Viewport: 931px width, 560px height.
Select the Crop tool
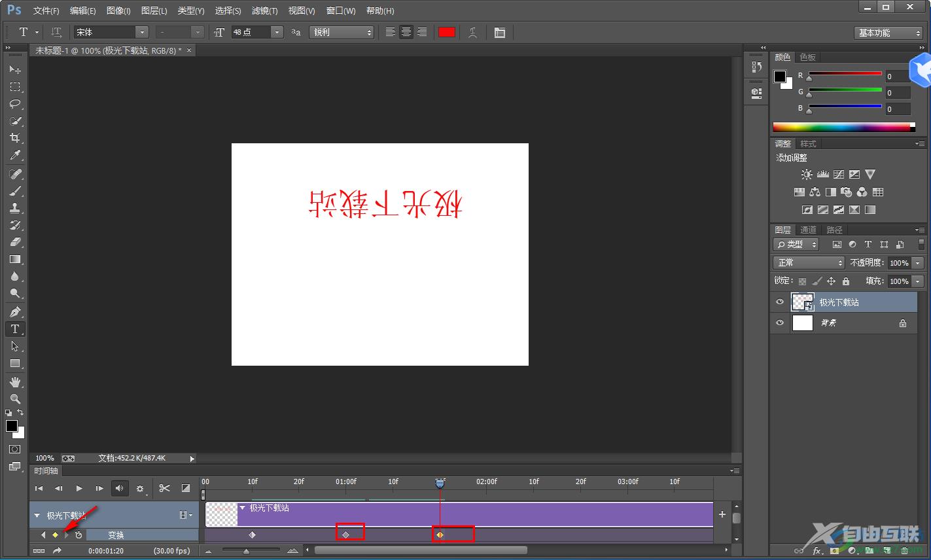[15, 137]
